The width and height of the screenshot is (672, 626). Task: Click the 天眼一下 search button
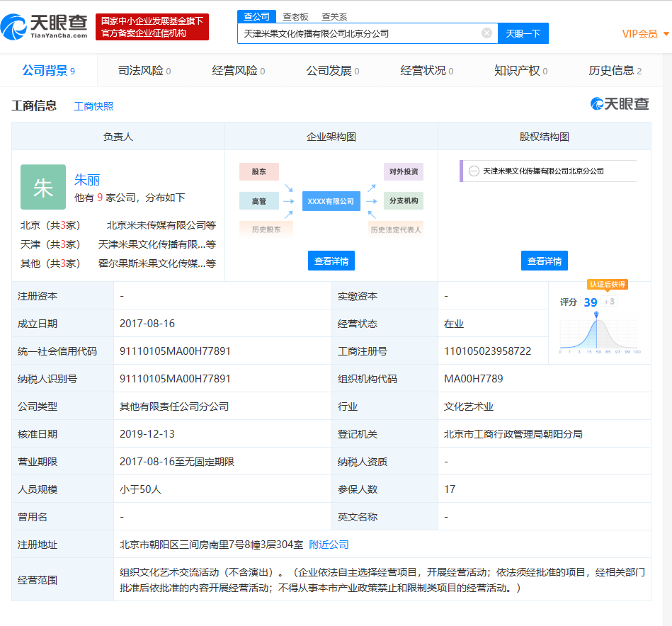(x=523, y=33)
